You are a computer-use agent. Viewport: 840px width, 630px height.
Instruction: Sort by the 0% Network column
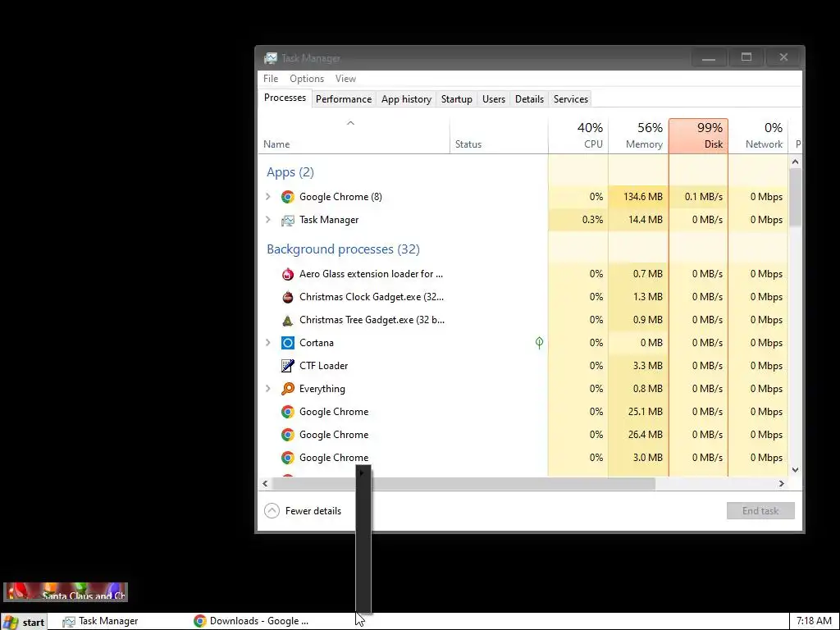759,136
